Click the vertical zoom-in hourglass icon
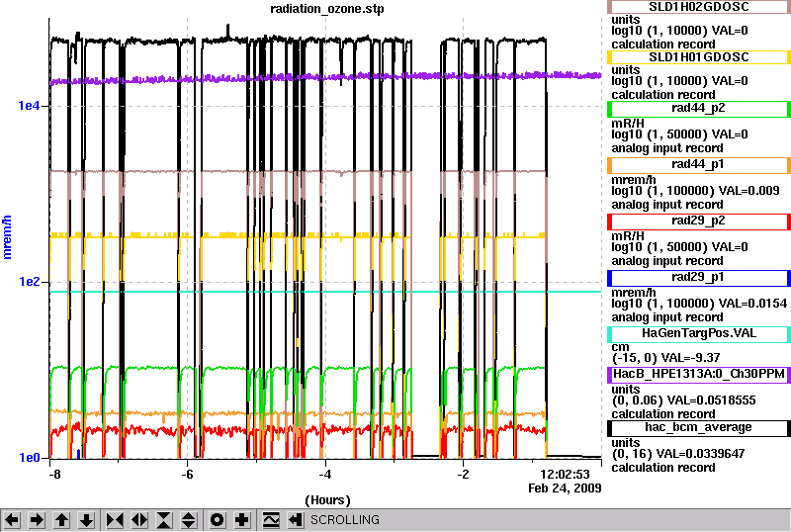This screenshot has width=791, height=532. pos(164,520)
